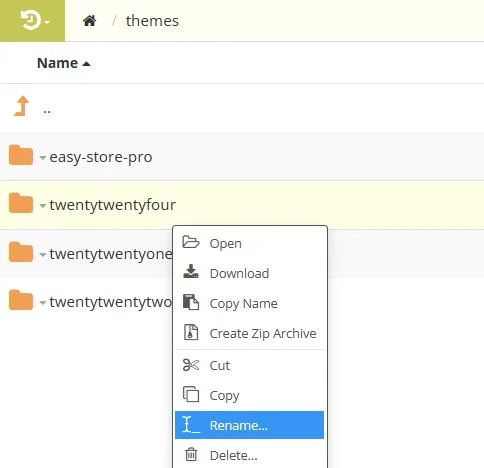
Task: Click the scissors Cut icon
Action: pos(191,365)
